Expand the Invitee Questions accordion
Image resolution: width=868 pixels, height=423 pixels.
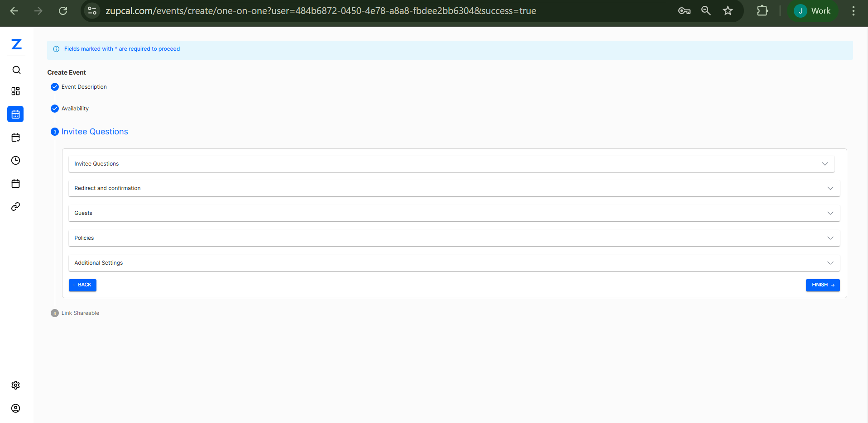coord(451,164)
